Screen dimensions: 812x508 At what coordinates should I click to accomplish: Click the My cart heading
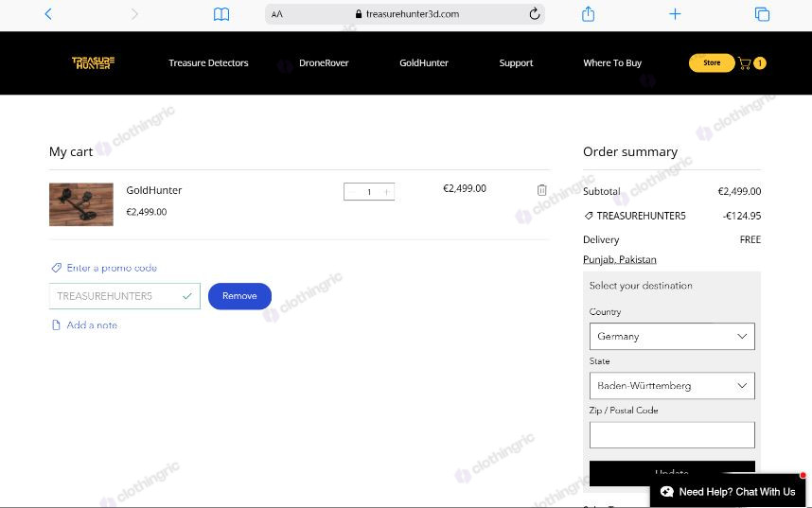pyautogui.click(x=71, y=151)
